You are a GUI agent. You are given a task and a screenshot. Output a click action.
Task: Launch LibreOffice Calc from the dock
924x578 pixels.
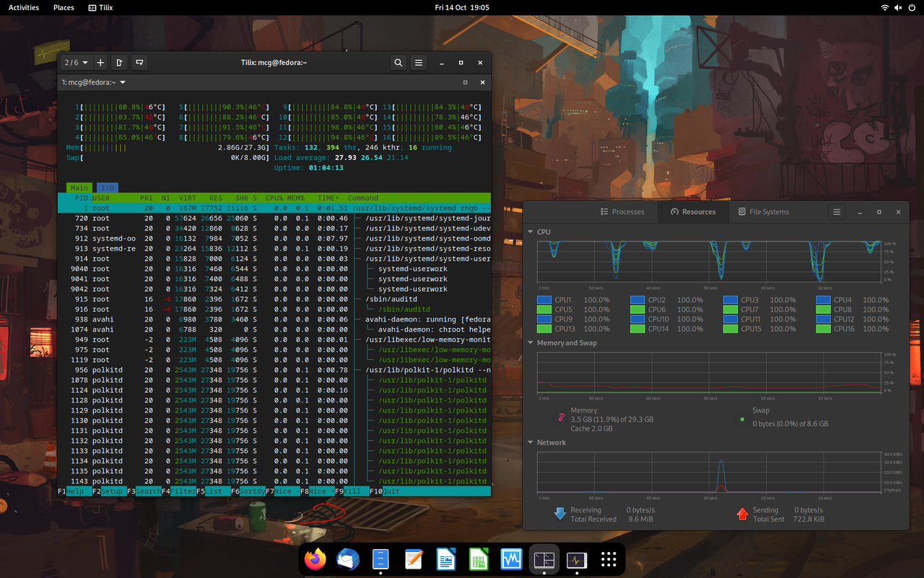[478, 558]
